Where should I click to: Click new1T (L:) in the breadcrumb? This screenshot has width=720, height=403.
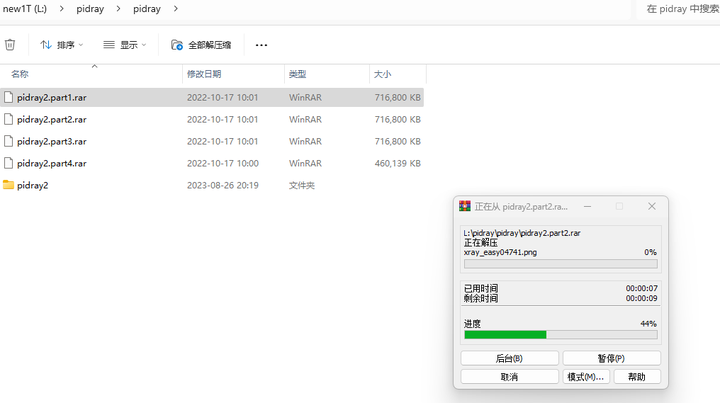(x=25, y=9)
